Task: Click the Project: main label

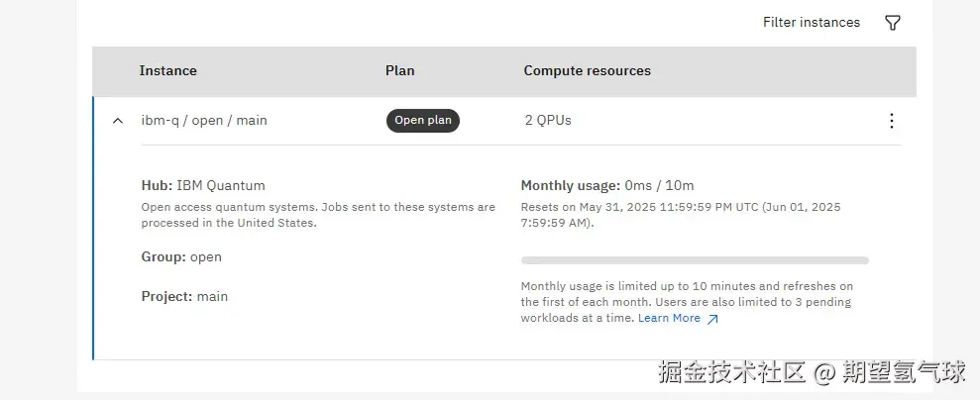Action: coord(184,296)
